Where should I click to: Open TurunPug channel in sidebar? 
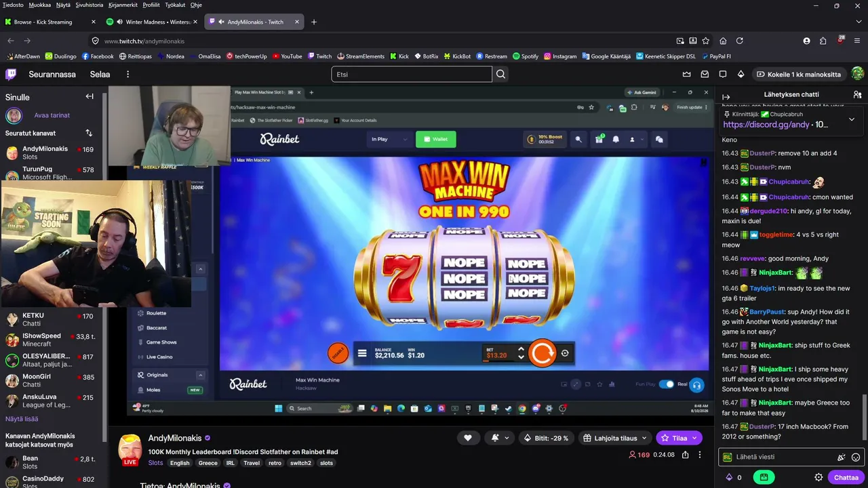click(x=52, y=172)
